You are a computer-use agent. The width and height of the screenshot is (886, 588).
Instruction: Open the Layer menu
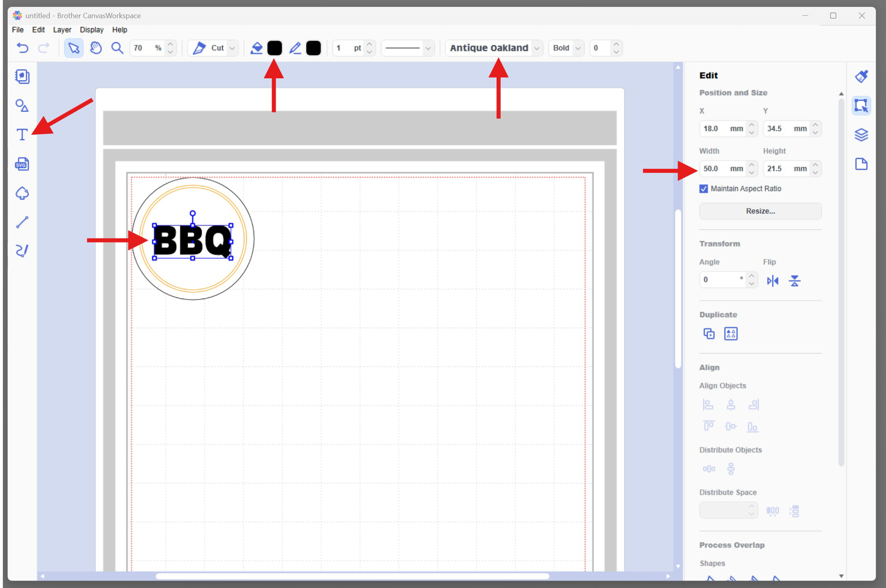[x=62, y=30]
